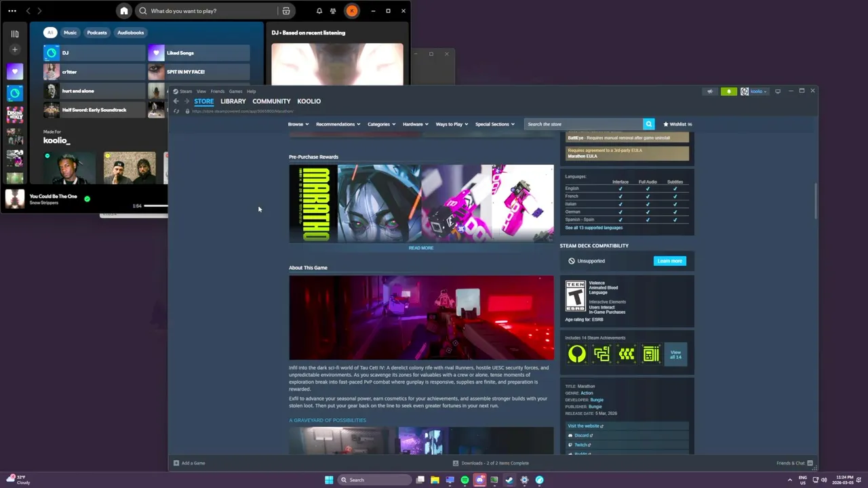Viewport: 868px width, 488px height.
Task: Select the All filter chip in Spotify
Action: (50, 33)
